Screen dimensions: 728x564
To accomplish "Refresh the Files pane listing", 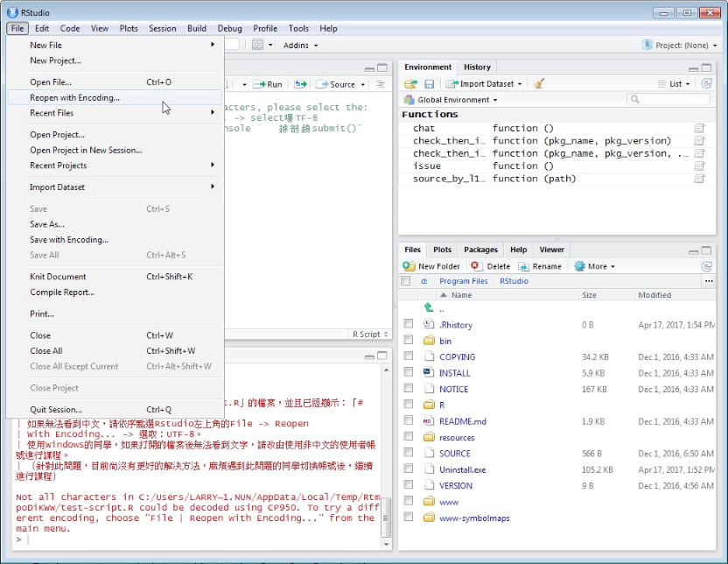I will (706, 266).
